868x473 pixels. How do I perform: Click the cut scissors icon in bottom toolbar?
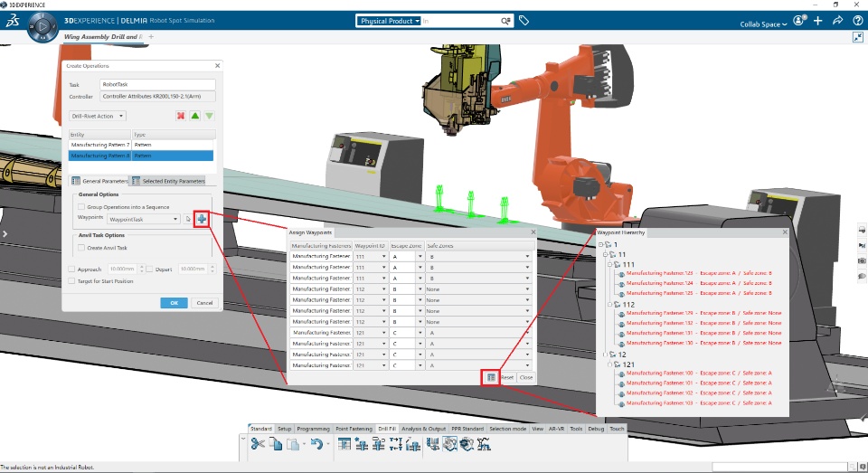pos(258,444)
